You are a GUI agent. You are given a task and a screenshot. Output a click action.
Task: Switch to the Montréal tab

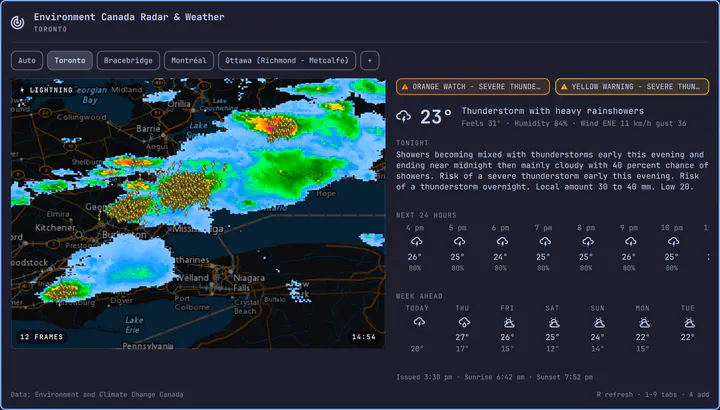[189, 61]
